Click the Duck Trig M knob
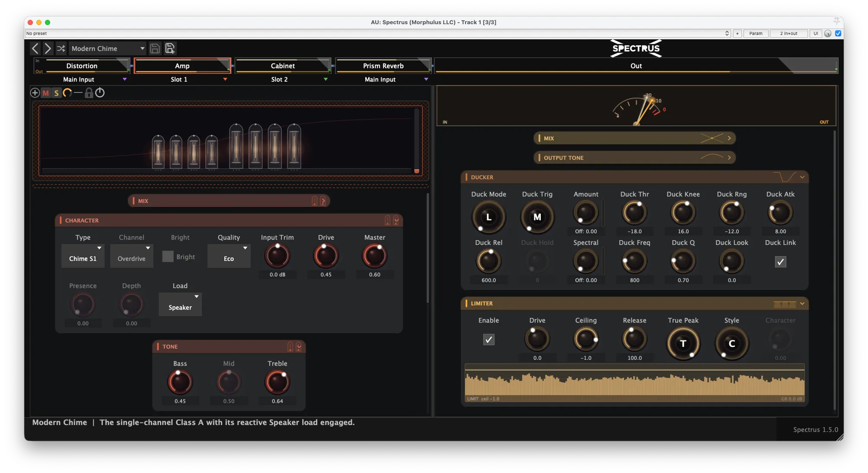The width and height of the screenshot is (868, 473). coord(537,217)
